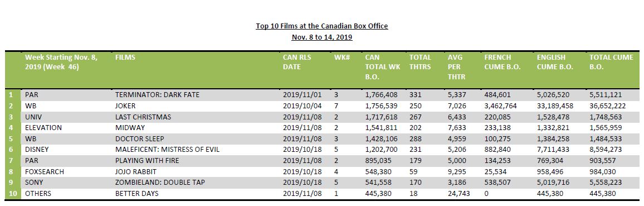Click the FRENCH CUME B.O. header
The image size is (644, 206).
pyautogui.click(x=502, y=62)
